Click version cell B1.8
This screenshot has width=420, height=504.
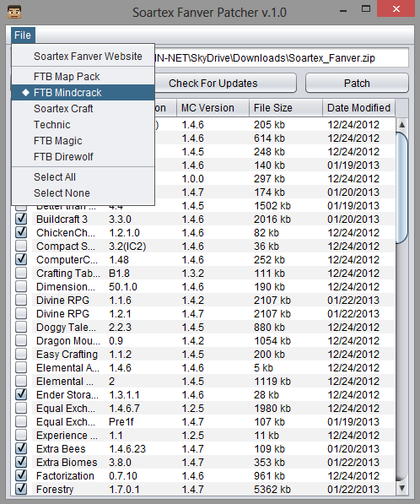[119, 274]
